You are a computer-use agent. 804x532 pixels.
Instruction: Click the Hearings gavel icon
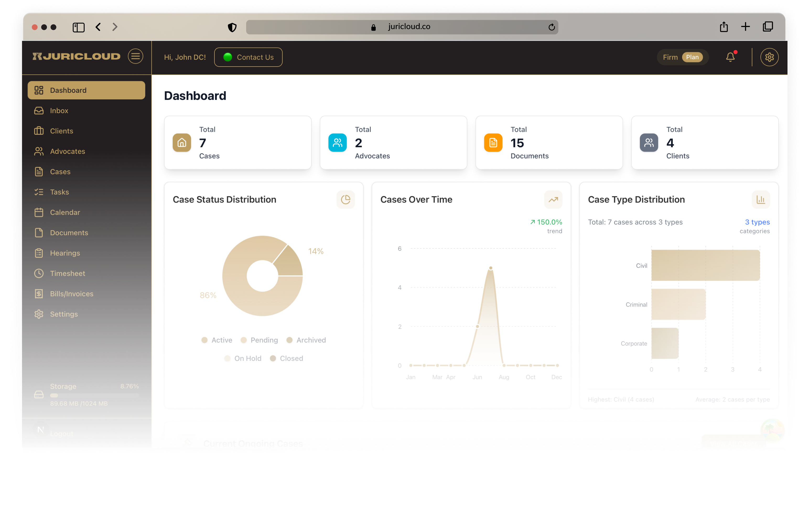tap(39, 253)
